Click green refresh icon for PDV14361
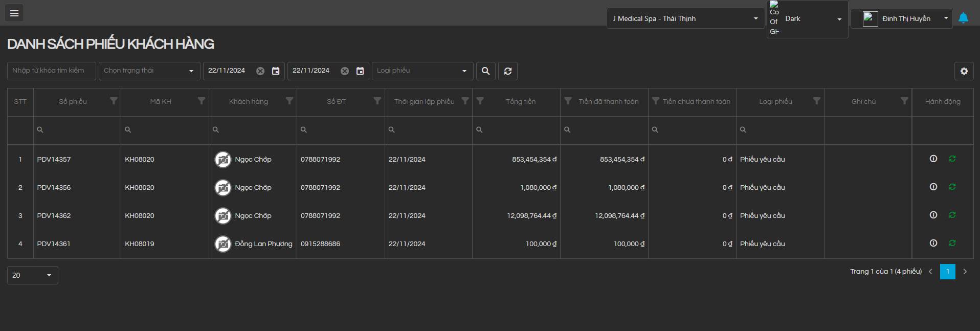The height and width of the screenshot is (331, 980). 952,243
